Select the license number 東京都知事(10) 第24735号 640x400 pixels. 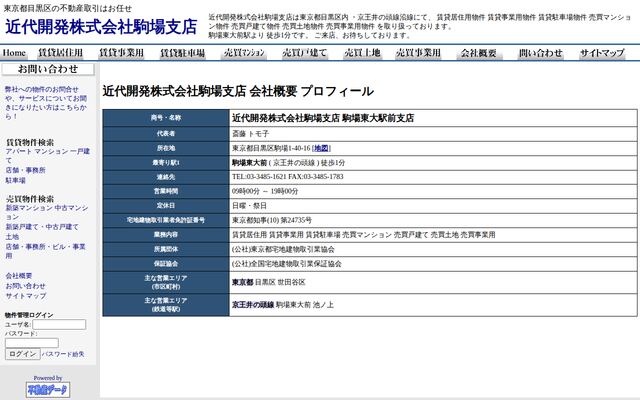click(x=272, y=220)
